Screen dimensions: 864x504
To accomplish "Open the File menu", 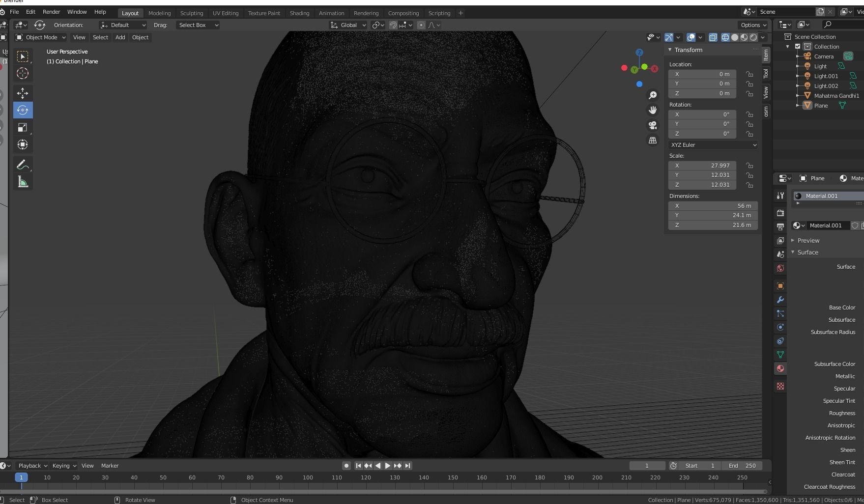I will coord(14,12).
